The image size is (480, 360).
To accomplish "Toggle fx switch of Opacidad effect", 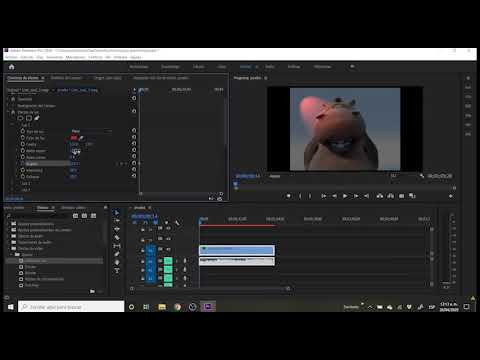I will (13, 99).
